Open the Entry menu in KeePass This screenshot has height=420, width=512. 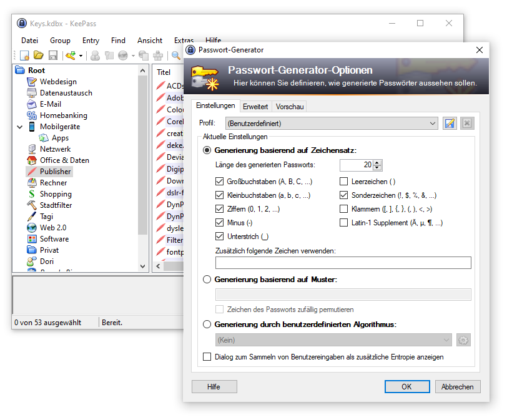[x=91, y=41]
